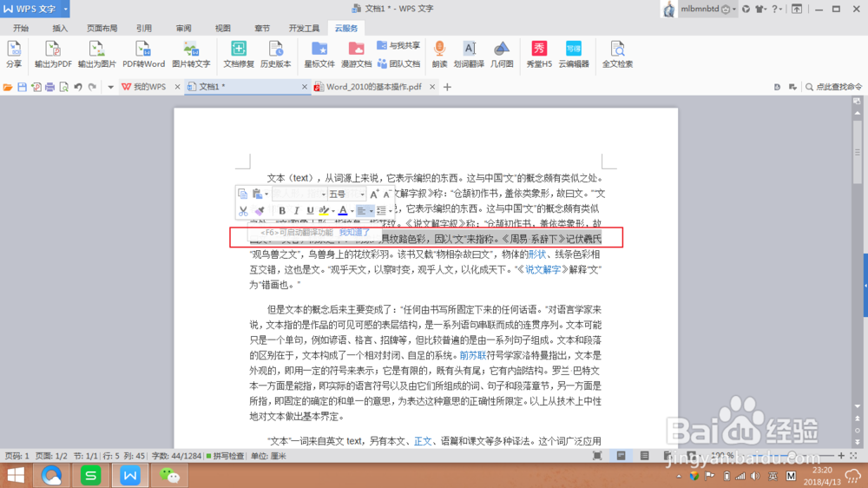Activate 划词翻译 word translation
Screen dimensions: 868x488
[x=469, y=55]
